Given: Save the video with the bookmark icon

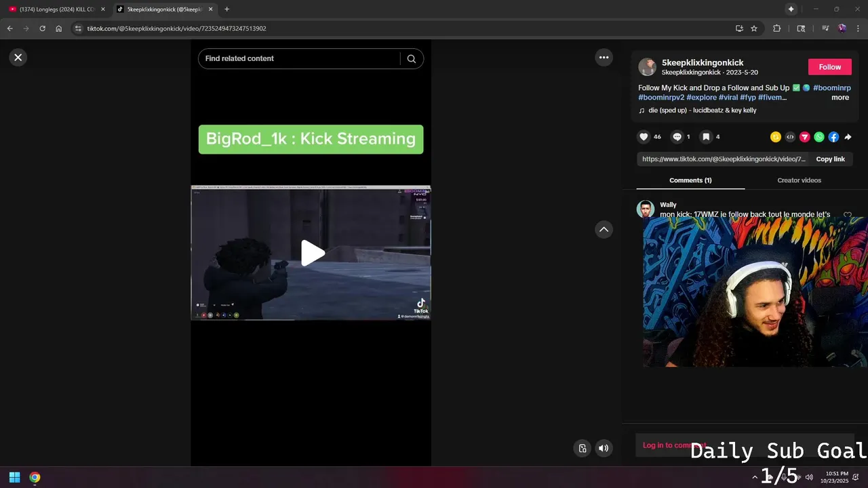Looking at the screenshot, I should [706, 137].
